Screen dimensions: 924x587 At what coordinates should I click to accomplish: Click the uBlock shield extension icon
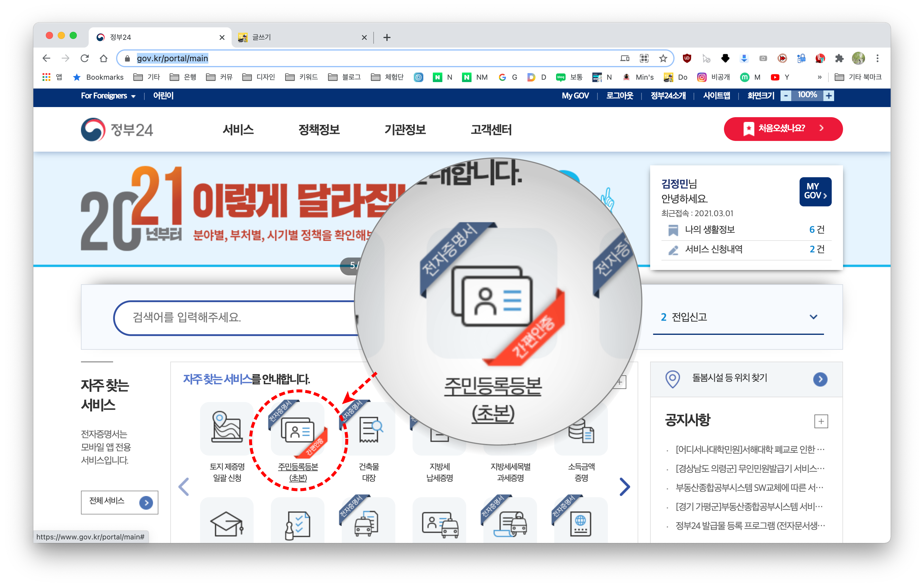tap(687, 58)
